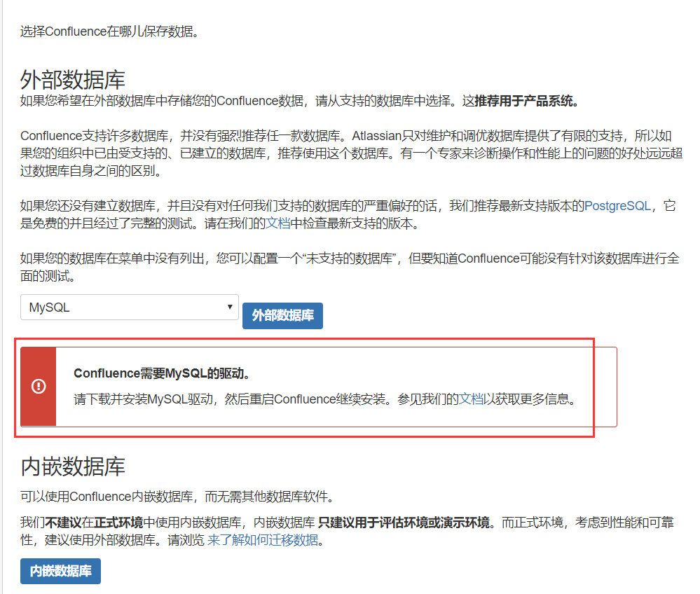Open the 来了解如何迁移数据 link
700x594 pixels.
(x=263, y=540)
